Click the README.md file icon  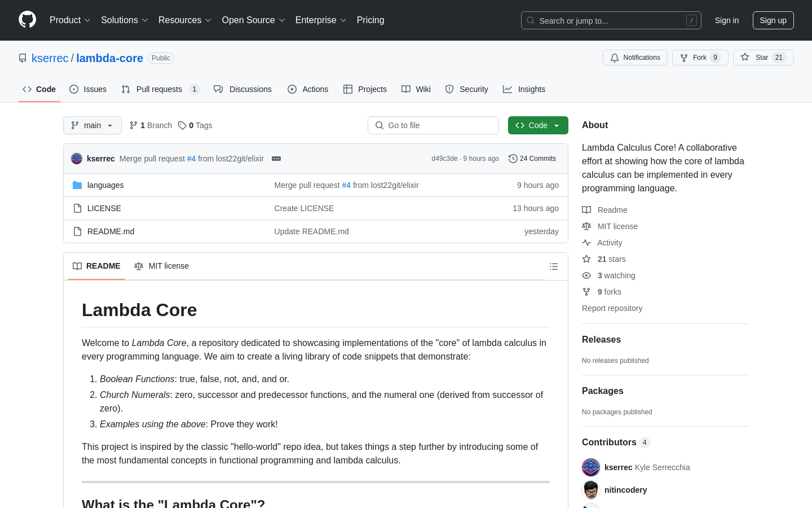click(77, 231)
